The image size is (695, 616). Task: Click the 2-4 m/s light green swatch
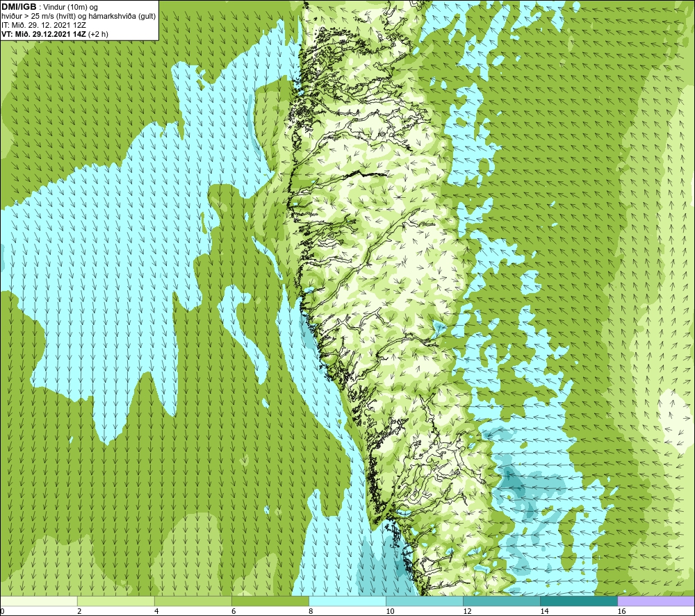115,601
